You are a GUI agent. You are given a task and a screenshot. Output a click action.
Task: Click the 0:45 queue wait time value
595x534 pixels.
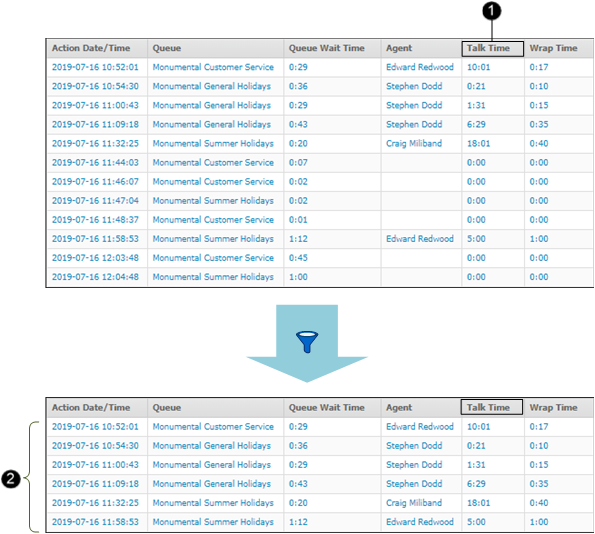[298, 258]
